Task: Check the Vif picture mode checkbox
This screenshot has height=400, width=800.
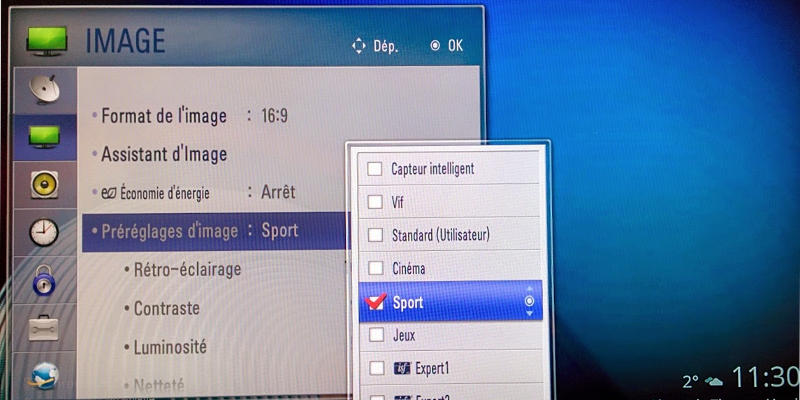Action: (375, 202)
